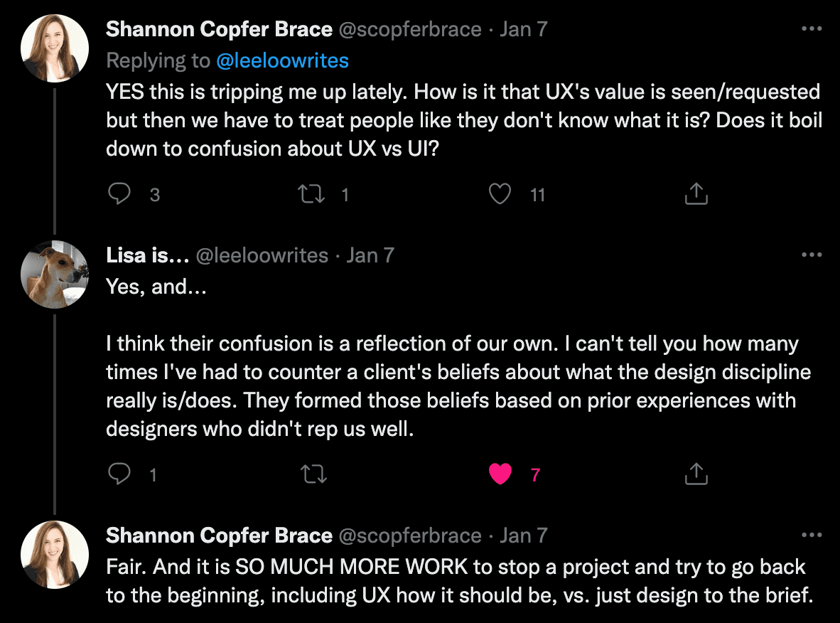The image size is (840, 623).
Task: Share Shannon's first tweet
Action: (696, 193)
